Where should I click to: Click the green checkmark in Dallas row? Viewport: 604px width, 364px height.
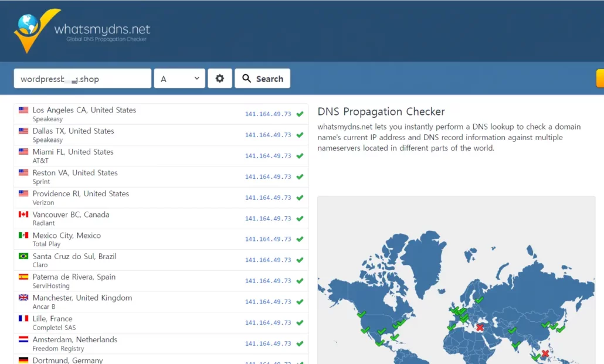click(300, 135)
